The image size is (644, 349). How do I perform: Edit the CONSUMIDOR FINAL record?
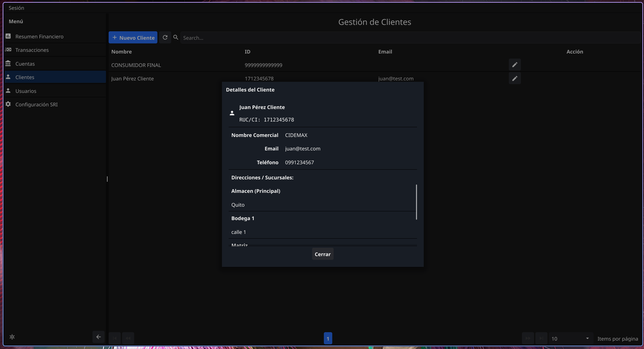pyautogui.click(x=515, y=65)
